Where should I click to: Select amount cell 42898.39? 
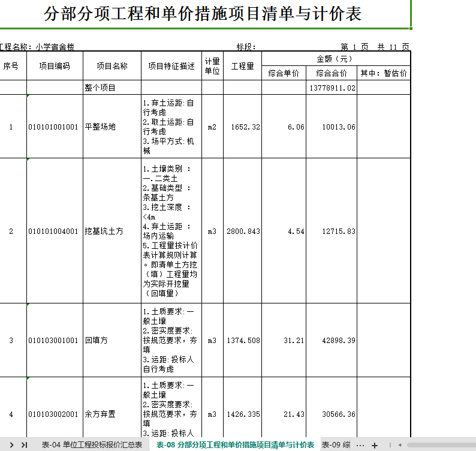(x=332, y=340)
